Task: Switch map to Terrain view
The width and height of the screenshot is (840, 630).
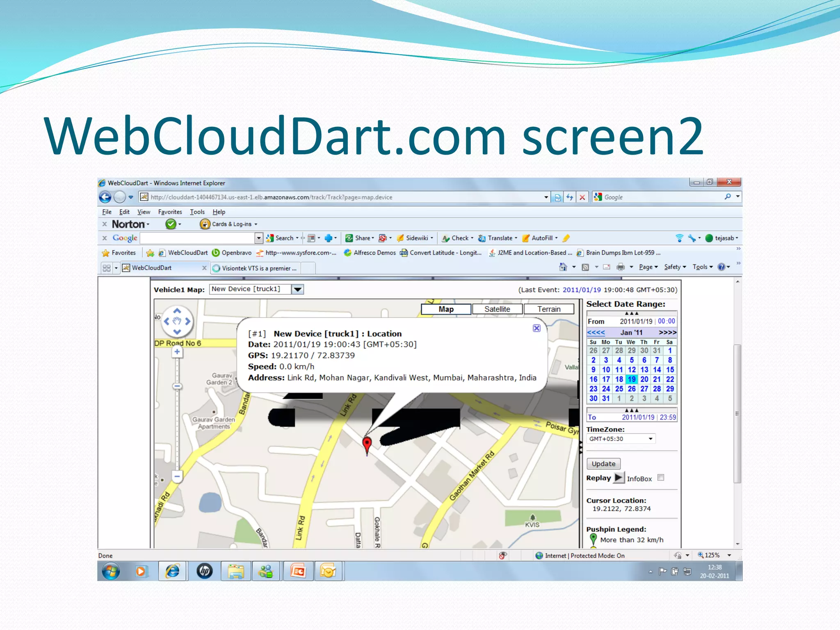Action: pos(549,309)
